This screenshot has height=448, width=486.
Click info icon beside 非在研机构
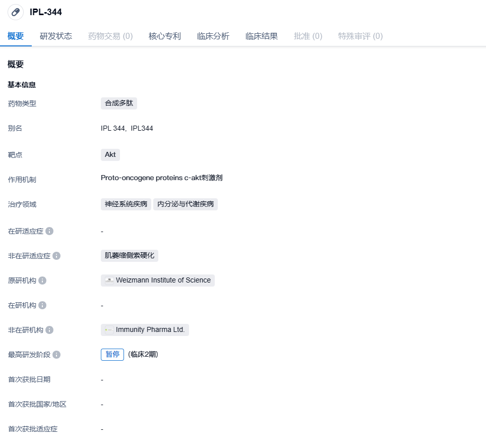pos(49,330)
